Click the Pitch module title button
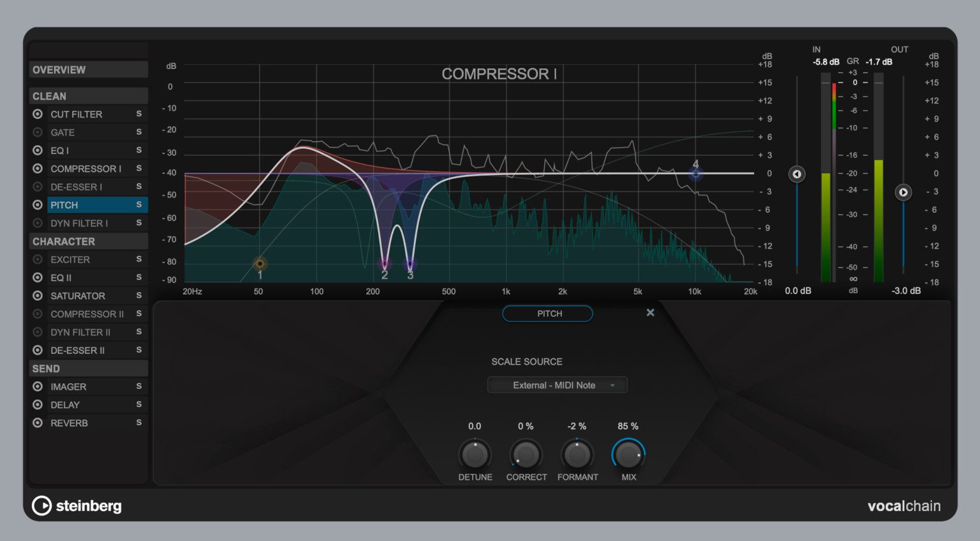Viewport: 980px width, 541px height. coord(547,314)
